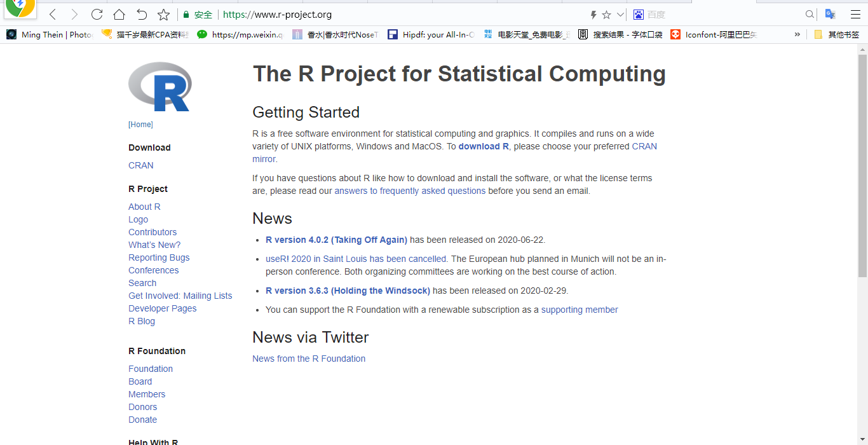Click the CRAN mirror link in the paragraph

(644, 146)
